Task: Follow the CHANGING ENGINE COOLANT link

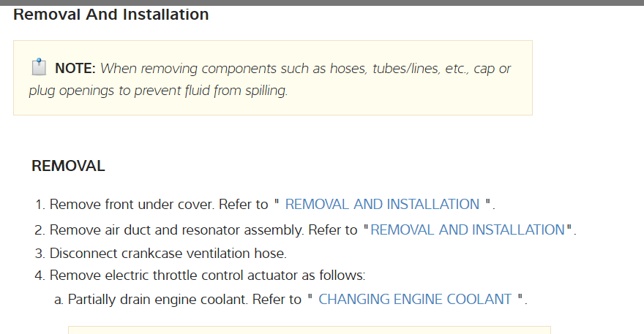Action: tap(415, 300)
